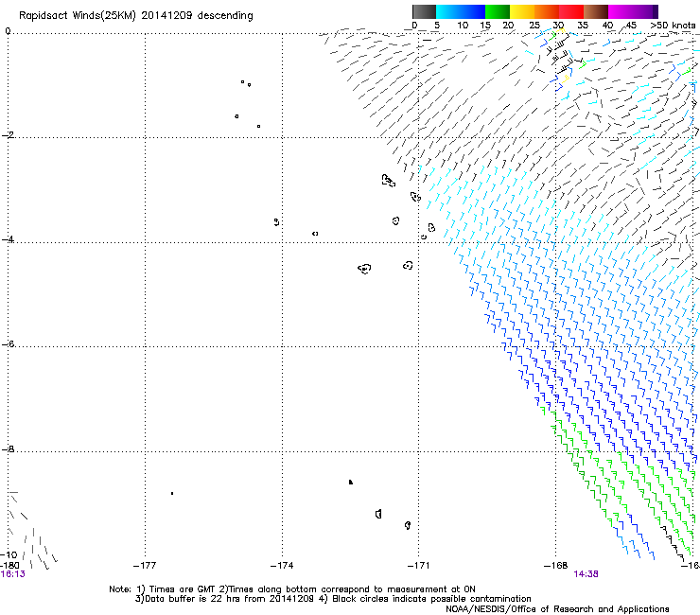This screenshot has height=615, width=700.
Task: Click the yellow 20-25 knots legend segment
Action: point(522,11)
